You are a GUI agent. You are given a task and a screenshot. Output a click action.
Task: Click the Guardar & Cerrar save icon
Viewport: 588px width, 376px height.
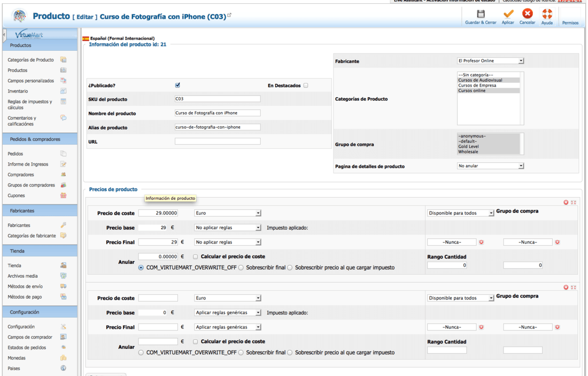(x=481, y=14)
